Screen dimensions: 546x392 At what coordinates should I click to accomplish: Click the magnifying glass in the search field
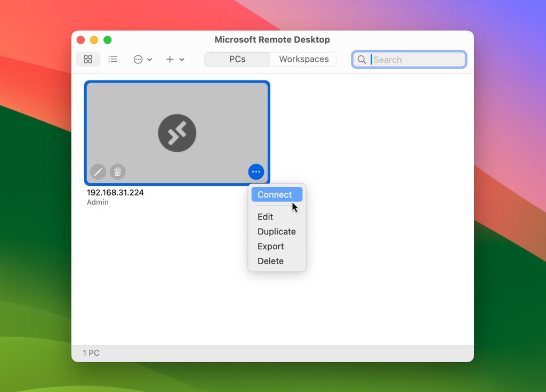362,59
